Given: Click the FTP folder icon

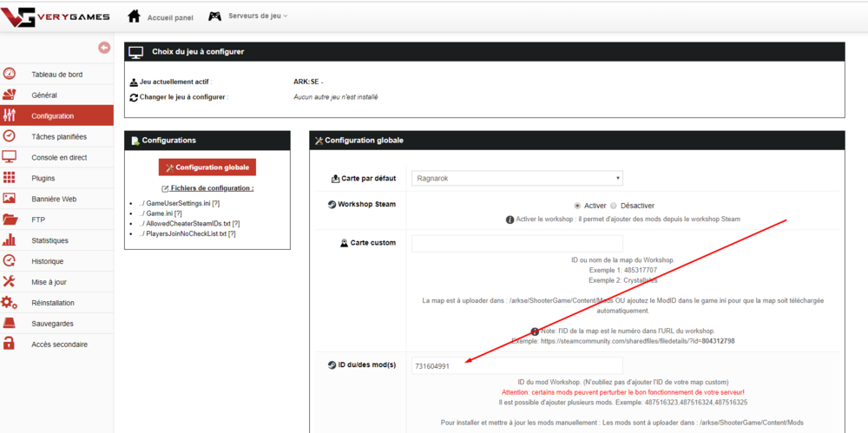Looking at the screenshot, I should click(10, 220).
